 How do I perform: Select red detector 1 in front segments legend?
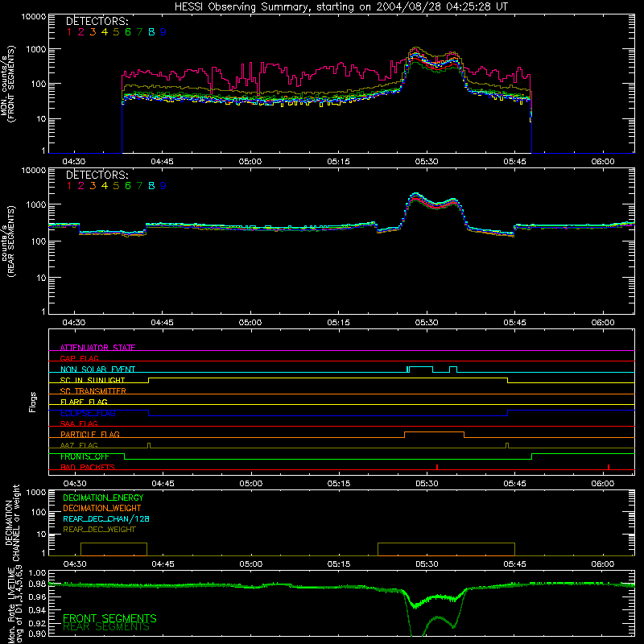tap(69, 32)
